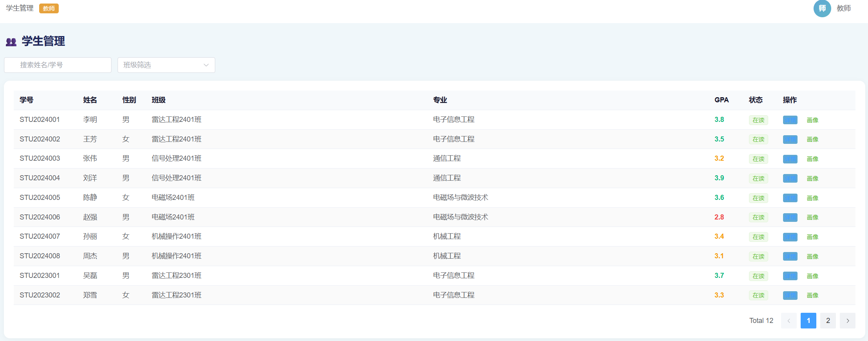
Task: Open 详情 for student 吴磊
Action: pyautogui.click(x=790, y=276)
